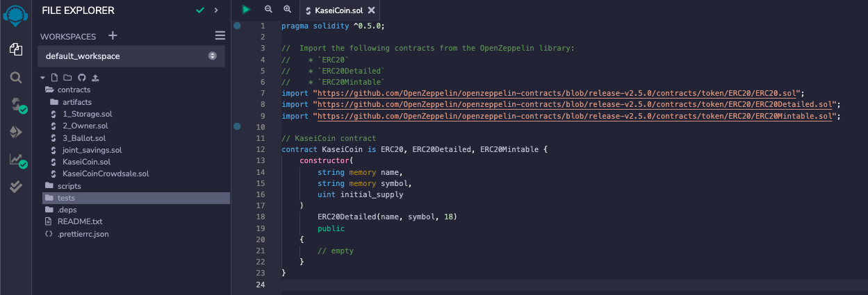Follow the ERC20Mintable.sol import link
Viewport: 868px width, 295px height.
pos(576,116)
